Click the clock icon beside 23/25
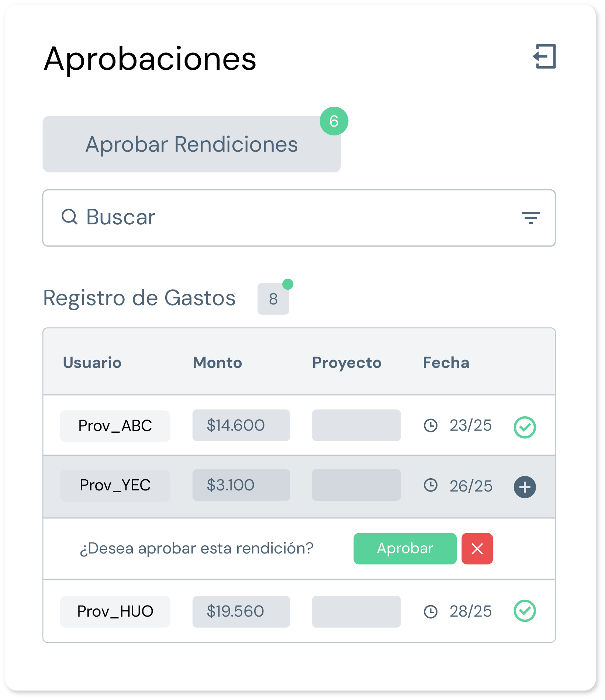Viewport: 605px width, 700px height. coord(431,425)
